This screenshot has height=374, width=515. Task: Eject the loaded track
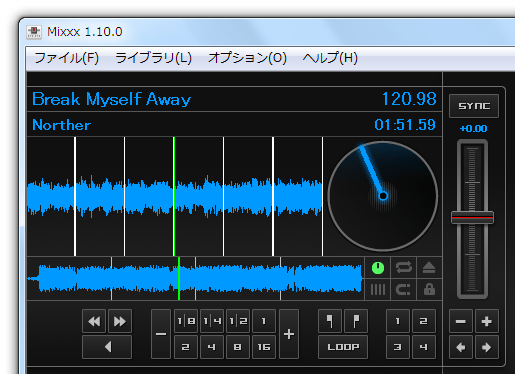[429, 268]
